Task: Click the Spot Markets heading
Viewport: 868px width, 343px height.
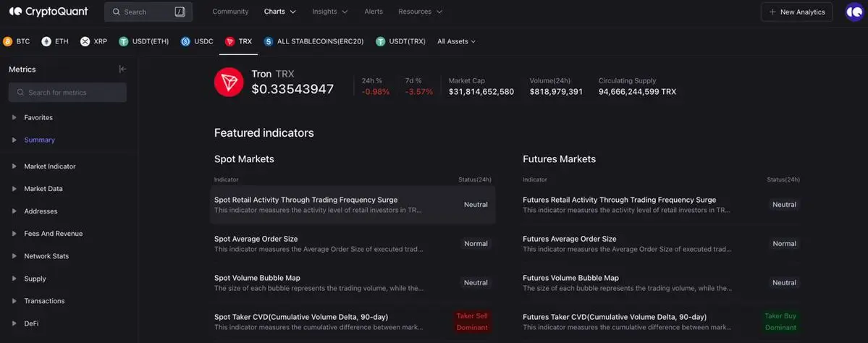Action: click(244, 158)
